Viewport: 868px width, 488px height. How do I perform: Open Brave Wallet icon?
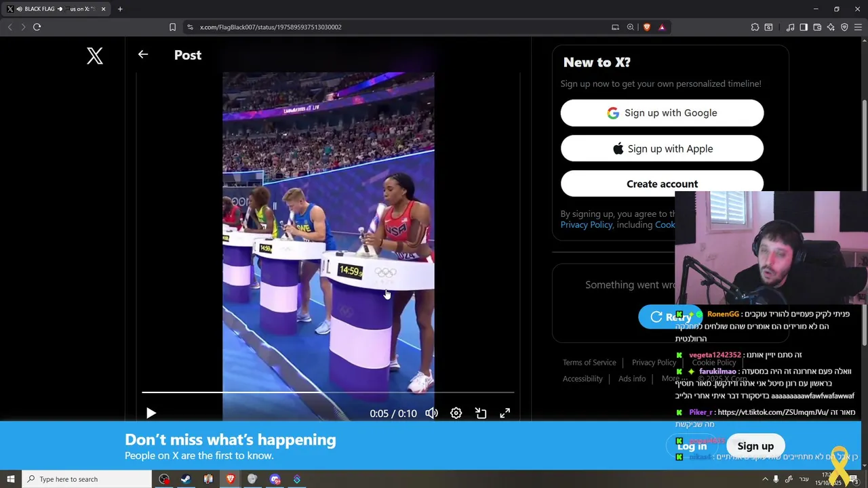(x=817, y=27)
